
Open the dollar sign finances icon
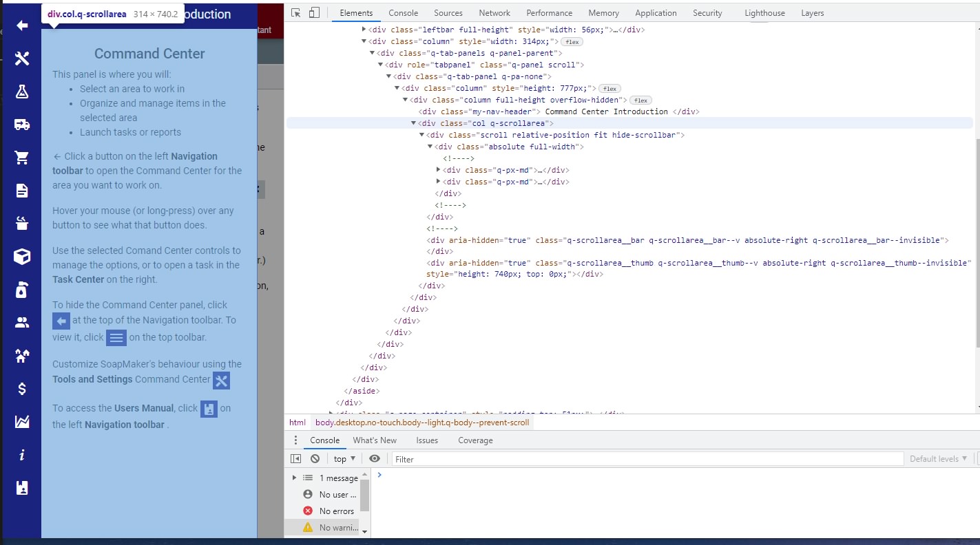21,387
